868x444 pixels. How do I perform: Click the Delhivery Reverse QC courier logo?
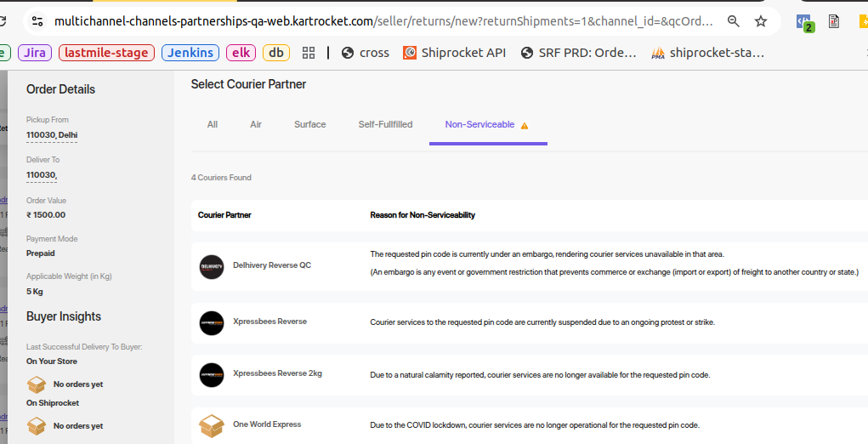[211, 266]
